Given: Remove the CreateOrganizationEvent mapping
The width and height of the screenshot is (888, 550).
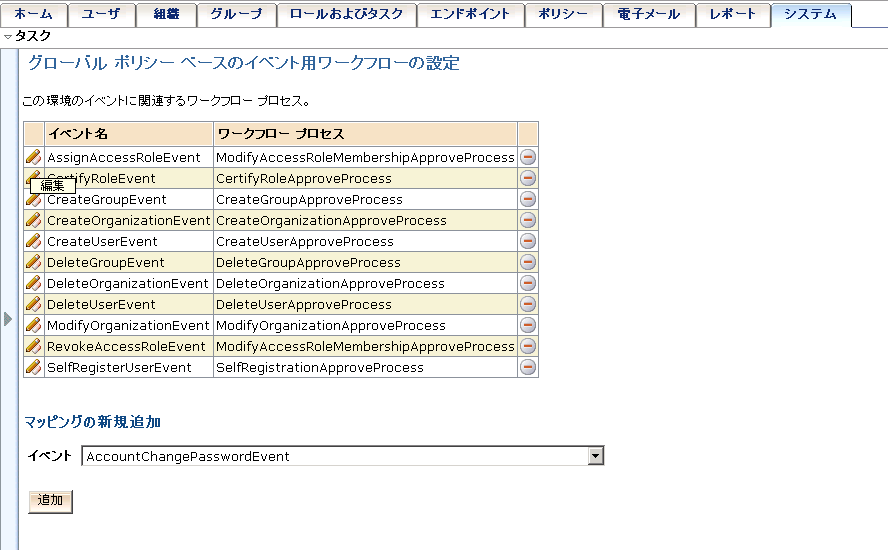Looking at the screenshot, I should coord(528,220).
